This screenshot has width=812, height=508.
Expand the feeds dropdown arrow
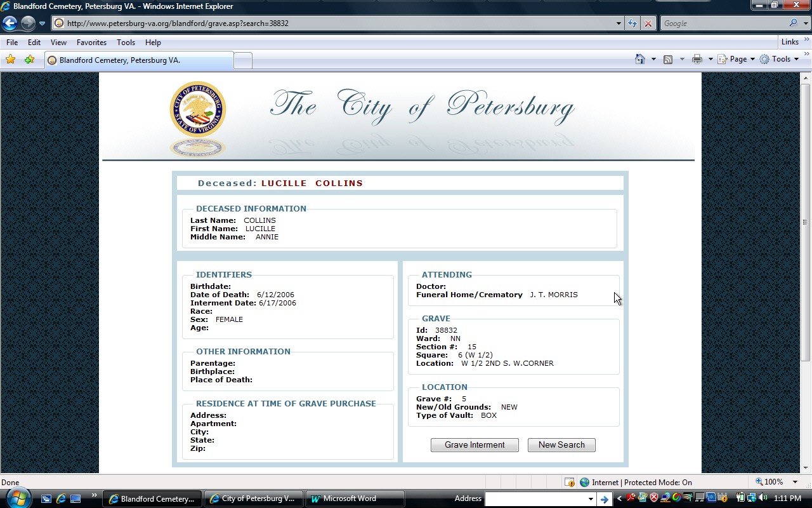[x=682, y=59]
